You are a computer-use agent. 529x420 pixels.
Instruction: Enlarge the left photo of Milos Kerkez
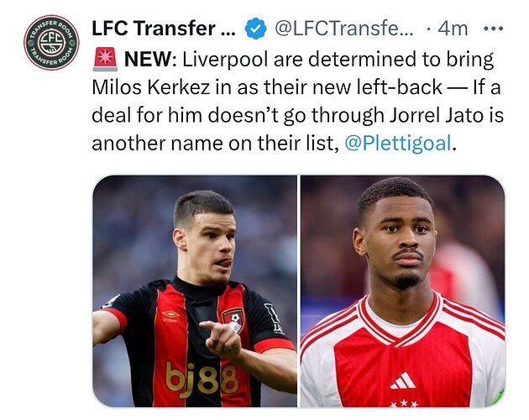pos(194,291)
